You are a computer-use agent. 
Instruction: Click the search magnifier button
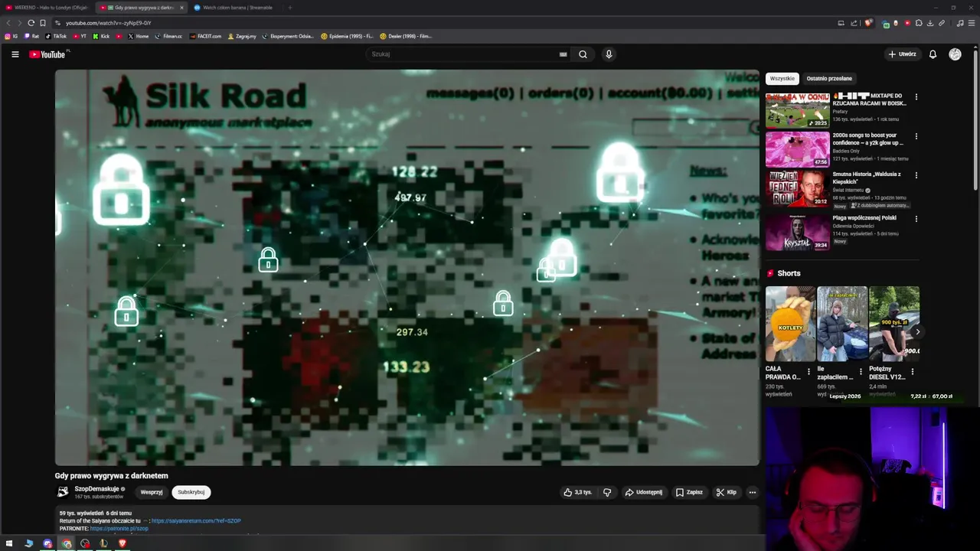point(583,54)
